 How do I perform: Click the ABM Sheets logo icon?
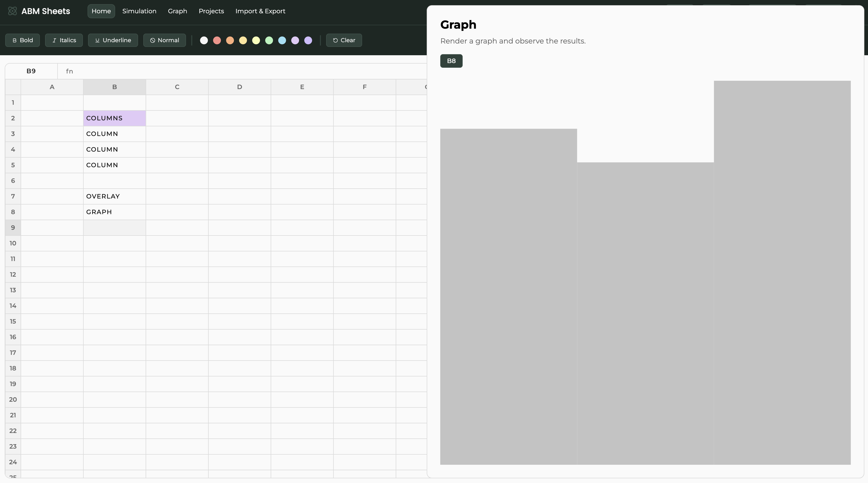[x=13, y=11]
